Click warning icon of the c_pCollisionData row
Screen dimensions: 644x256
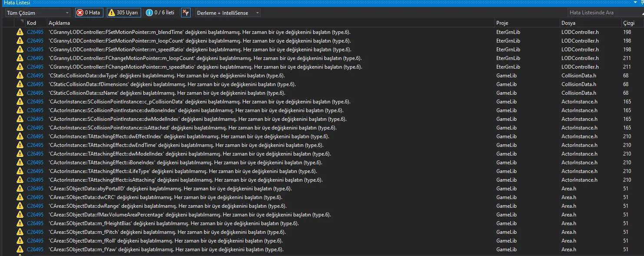[20, 102]
